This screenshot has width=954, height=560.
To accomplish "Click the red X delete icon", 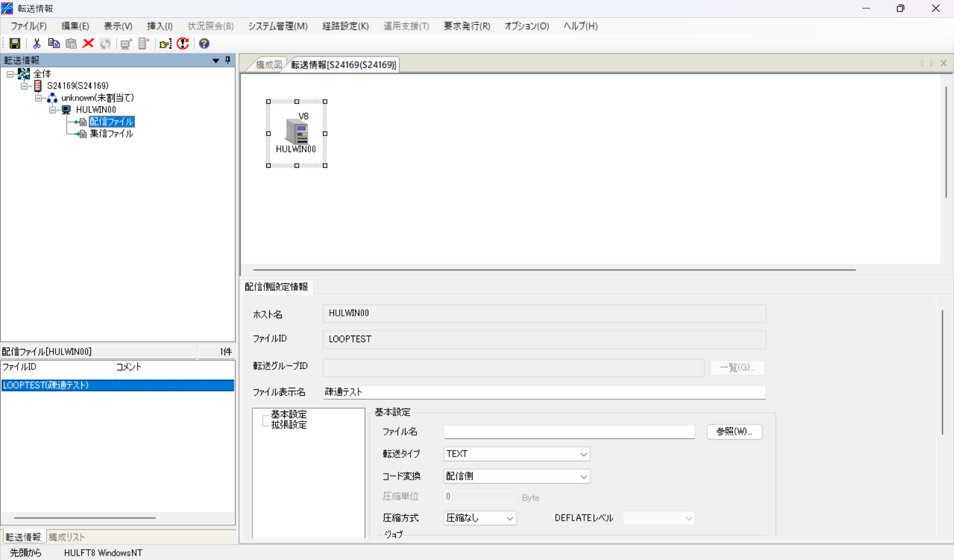I will tap(88, 44).
